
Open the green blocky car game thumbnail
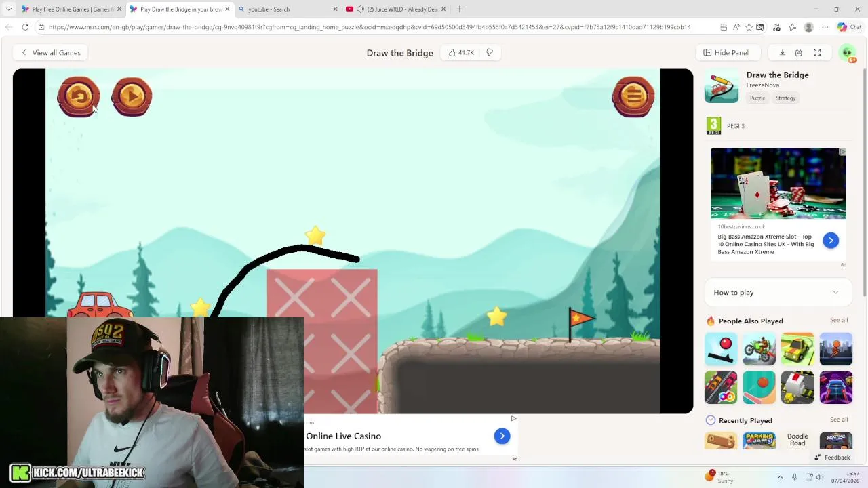click(797, 349)
